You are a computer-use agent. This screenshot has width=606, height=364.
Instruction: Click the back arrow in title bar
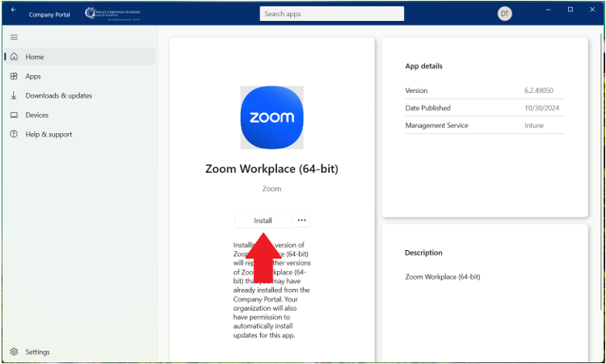[14, 10]
